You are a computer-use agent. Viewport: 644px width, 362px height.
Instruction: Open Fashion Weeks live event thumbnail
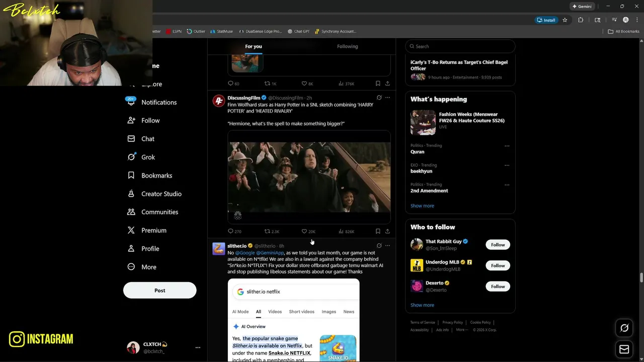coord(423,122)
